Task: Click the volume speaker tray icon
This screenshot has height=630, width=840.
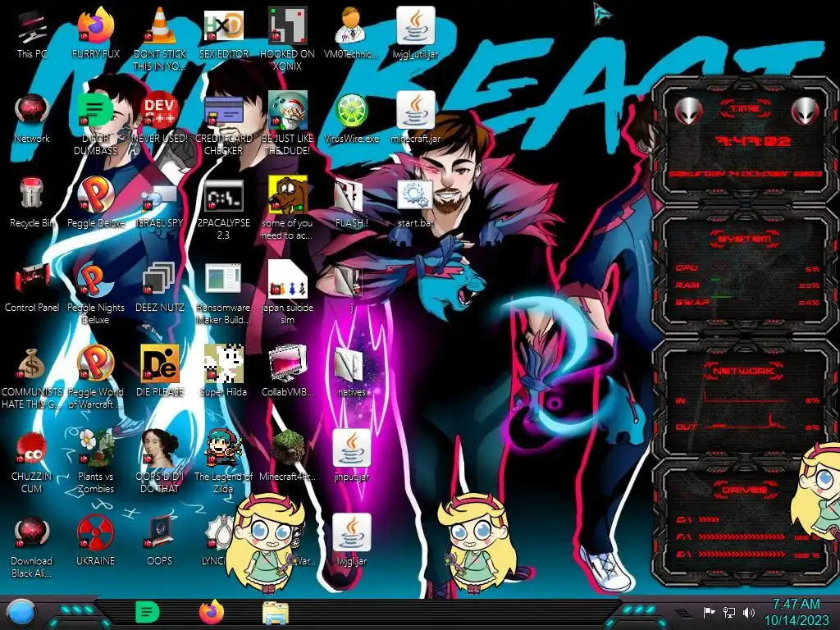Action: click(749, 612)
